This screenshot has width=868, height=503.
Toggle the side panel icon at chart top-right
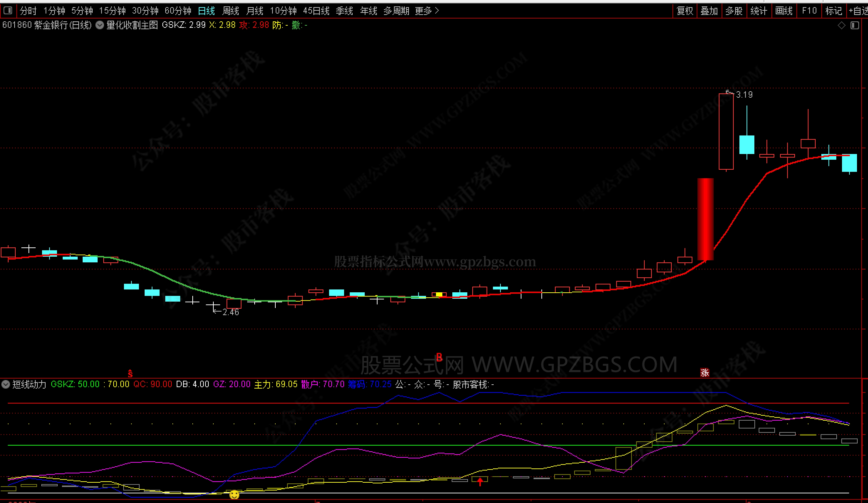(x=854, y=25)
